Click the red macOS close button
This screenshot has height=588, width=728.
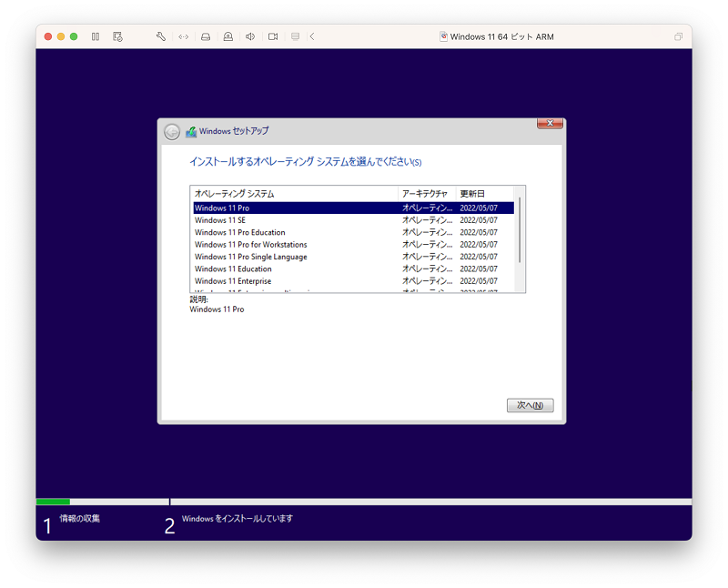pyautogui.click(x=48, y=36)
